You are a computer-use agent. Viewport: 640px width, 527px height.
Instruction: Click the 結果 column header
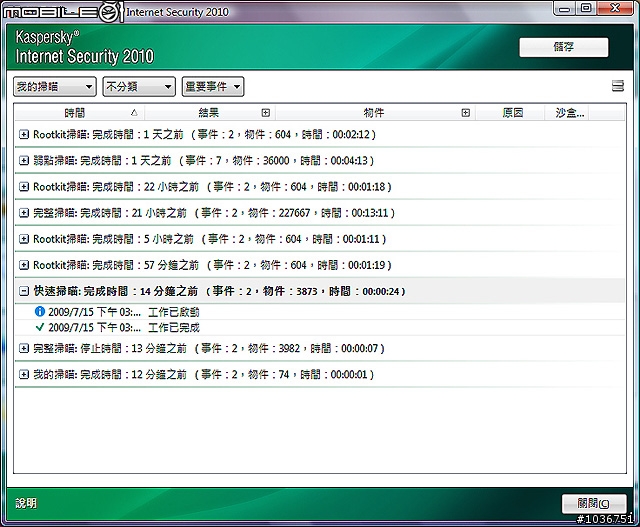[x=209, y=113]
